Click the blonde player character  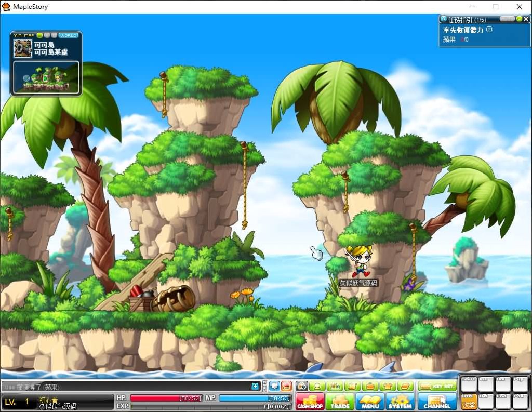click(x=360, y=261)
